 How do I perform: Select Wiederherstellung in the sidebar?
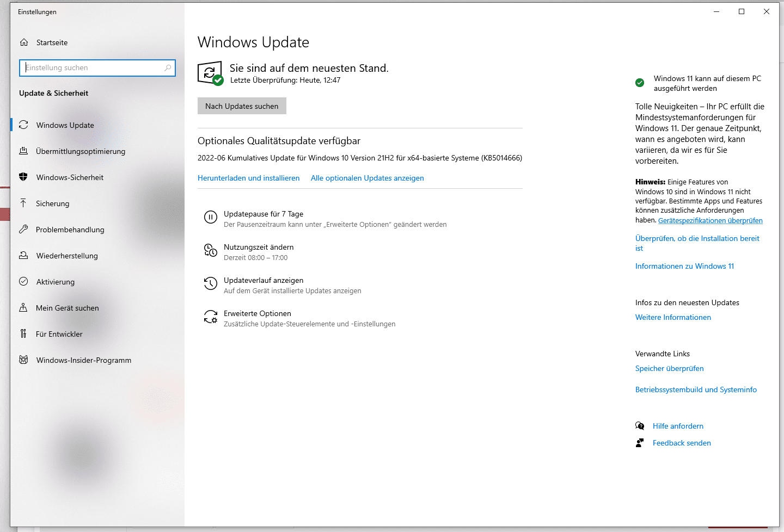coord(97,256)
